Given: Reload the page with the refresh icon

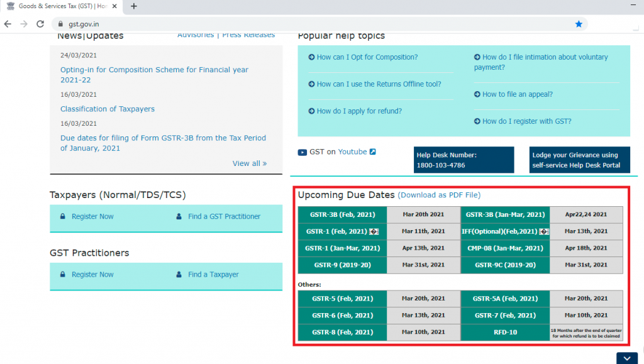Looking at the screenshot, I should (x=41, y=24).
